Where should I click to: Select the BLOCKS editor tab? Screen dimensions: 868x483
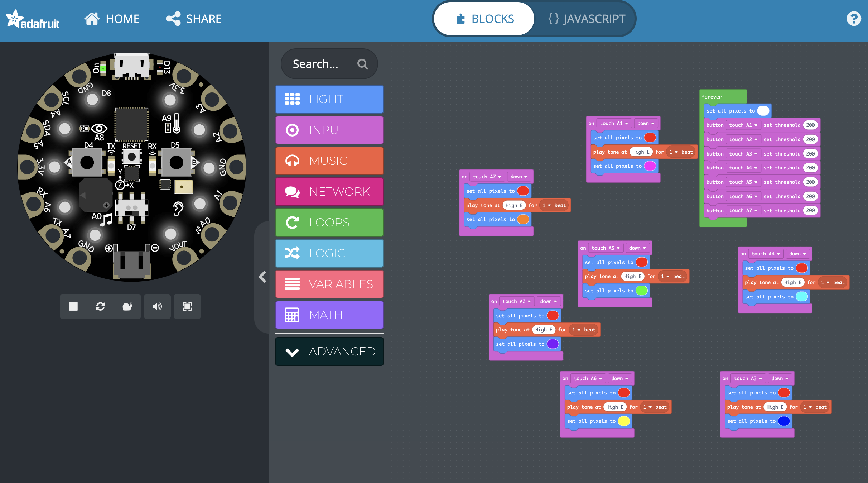(x=485, y=19)
